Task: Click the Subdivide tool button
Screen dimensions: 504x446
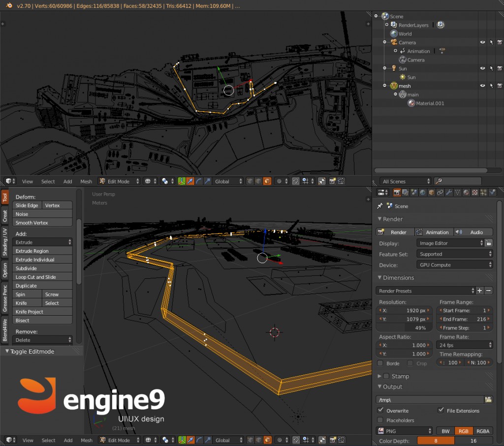Action: pyautogui.click(x=42, y=268)
